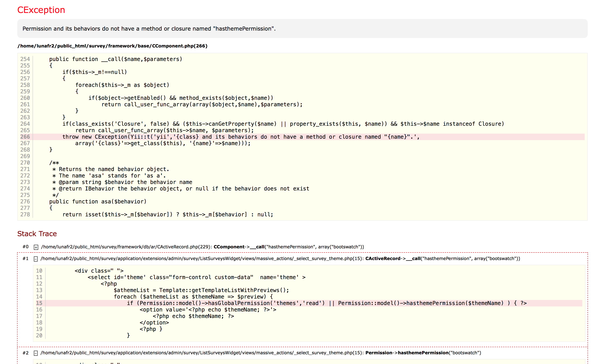
Task: Click the #1 stack trace number label
Action: click(26, 259)
